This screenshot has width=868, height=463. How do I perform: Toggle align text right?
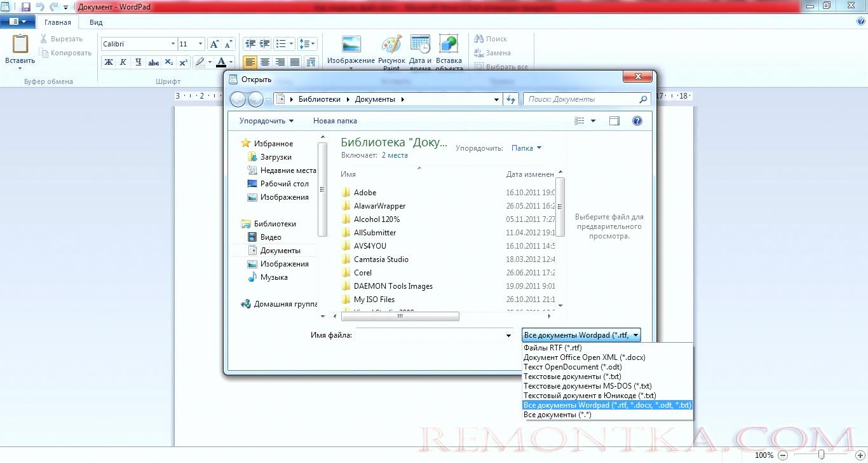280,62
